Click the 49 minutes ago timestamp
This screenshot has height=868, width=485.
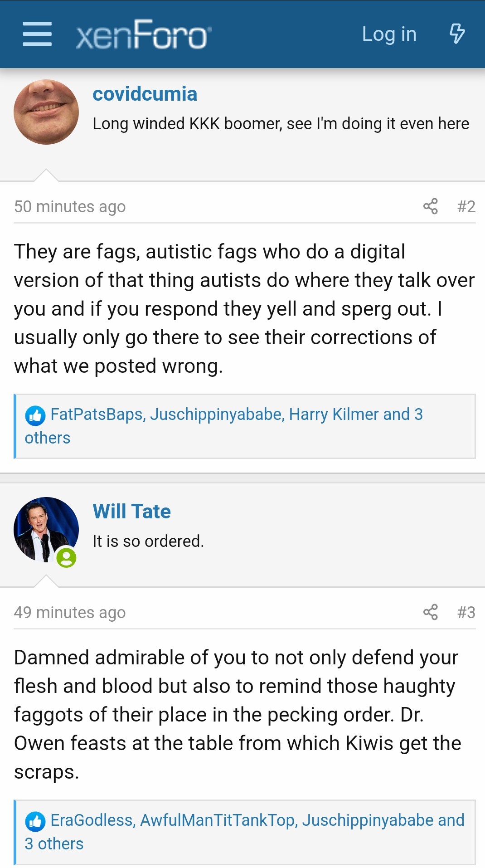(70, 613)
